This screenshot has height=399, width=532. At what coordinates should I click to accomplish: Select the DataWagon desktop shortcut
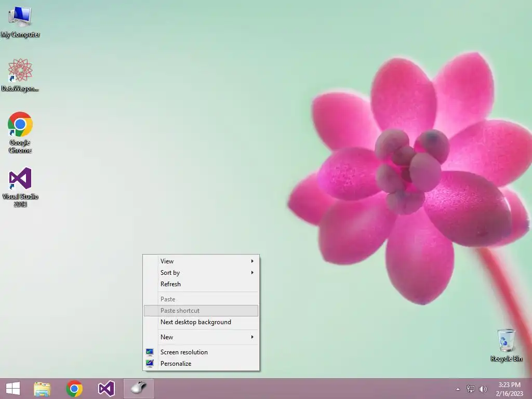point(20,75)
